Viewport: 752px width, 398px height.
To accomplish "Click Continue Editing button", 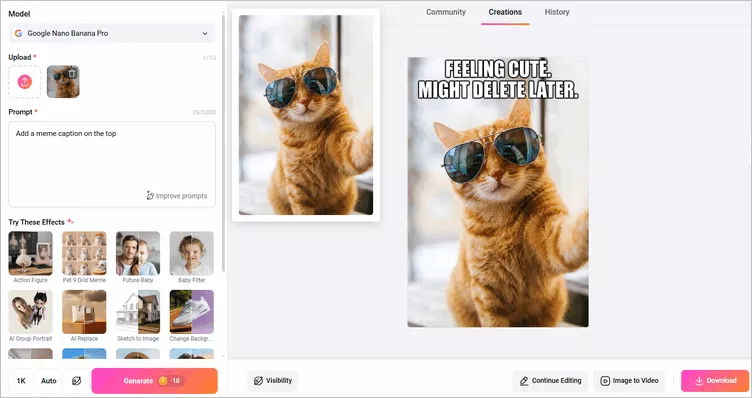I will tap(550, 381).
